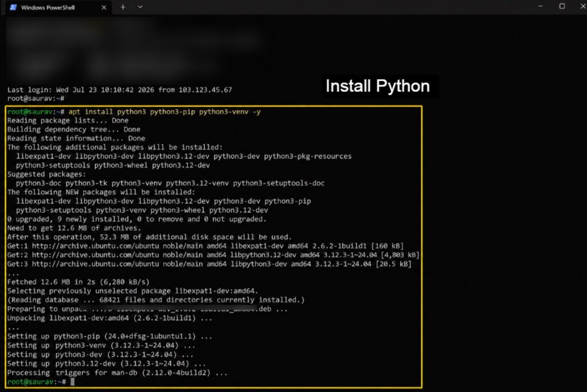Click 'Suggested packages:' line

click(46, 174)
